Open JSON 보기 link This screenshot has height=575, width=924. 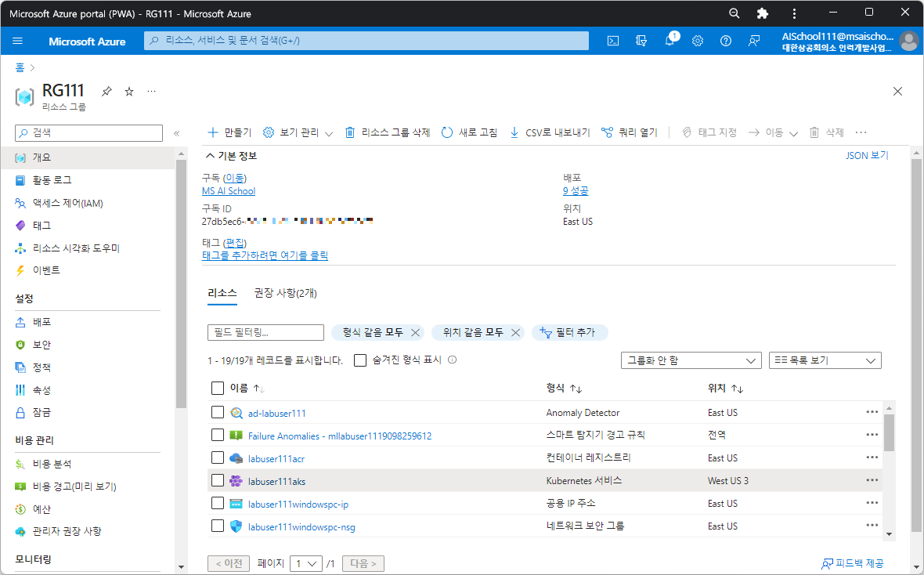[x=867, y=156]
